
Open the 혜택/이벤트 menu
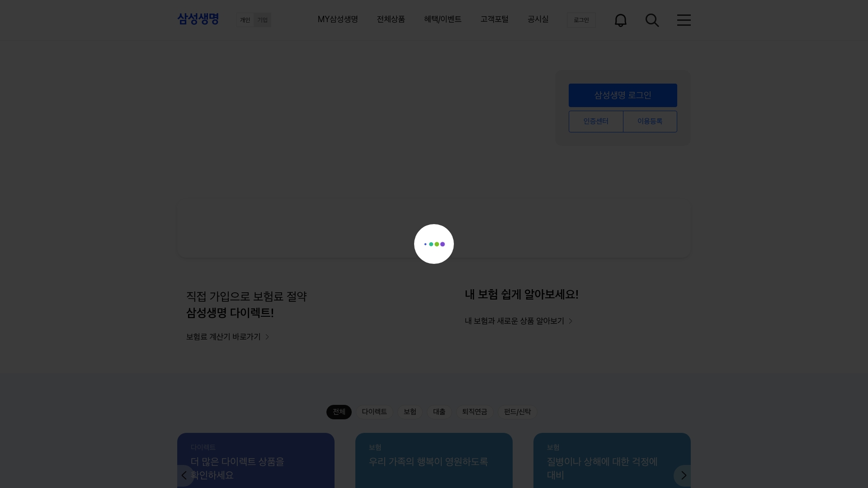pyautogui.click(x=442, y=19)
